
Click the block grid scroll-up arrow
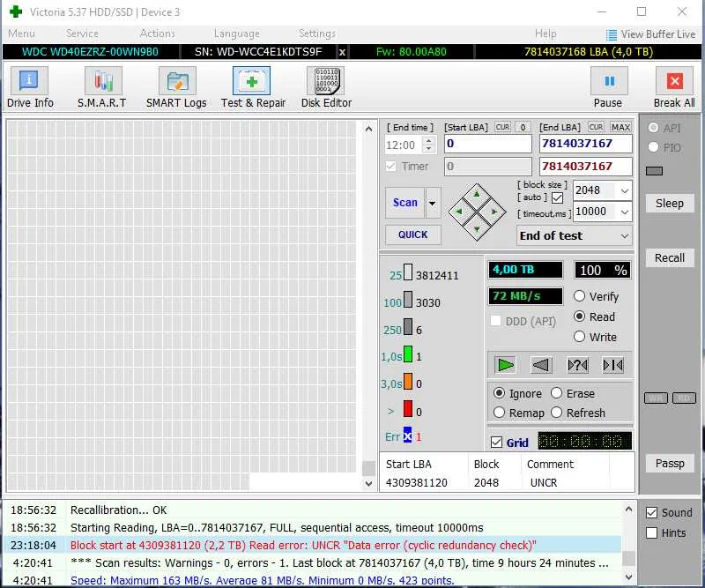click(x=368, y=130)
